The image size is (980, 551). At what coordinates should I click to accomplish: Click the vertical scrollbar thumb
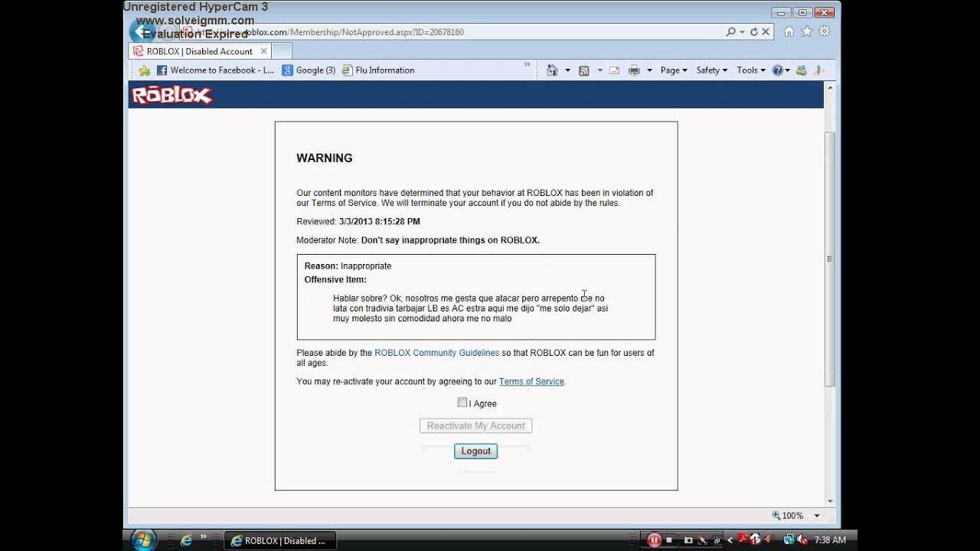tap(830, 259)
